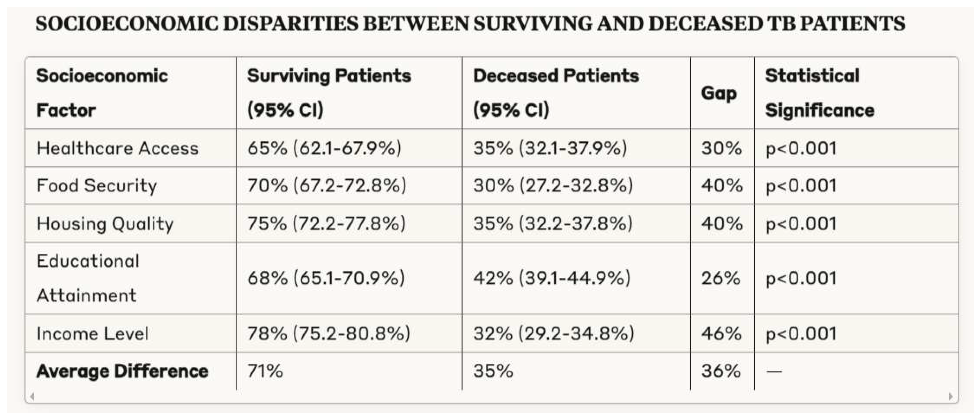Click the 71% average surviving patients cell
Viewport: 980px width, 420px height.
(265, 371)
